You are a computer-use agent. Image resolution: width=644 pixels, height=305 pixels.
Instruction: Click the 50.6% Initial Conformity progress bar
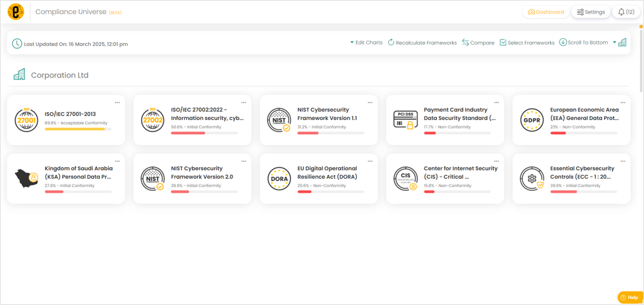tap(204, 133)
